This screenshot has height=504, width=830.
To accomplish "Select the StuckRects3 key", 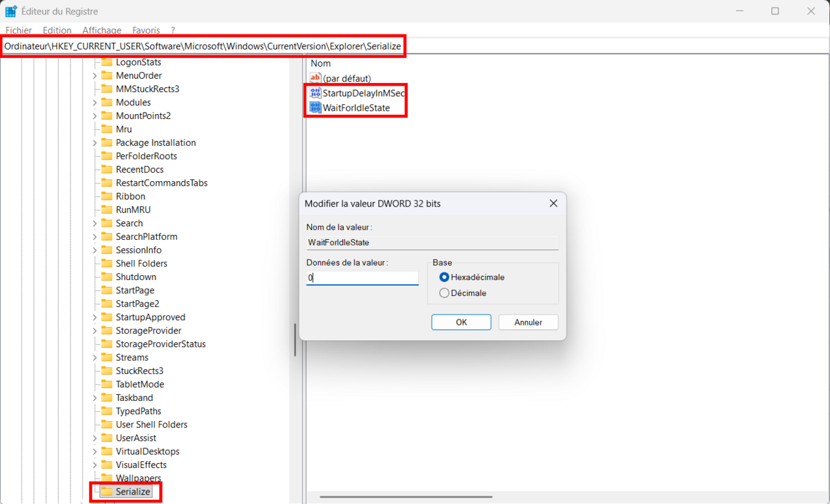I will coord(140,371).
